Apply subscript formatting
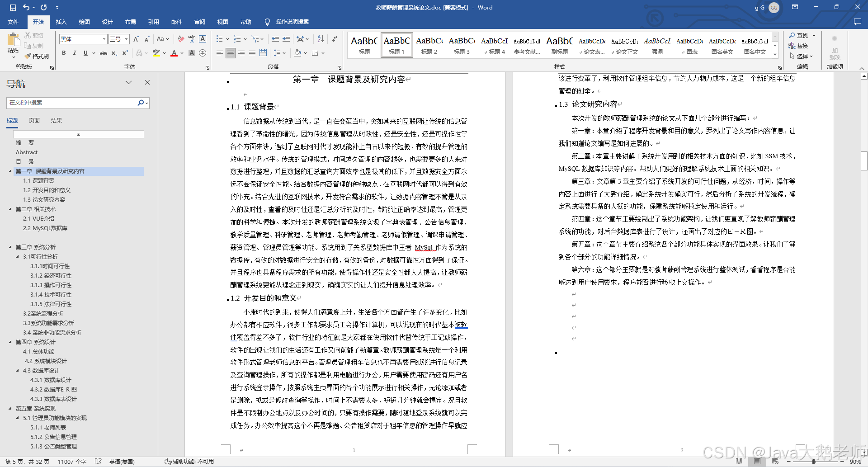The width and height of the screenshot is (868, 467). point(113,54)
